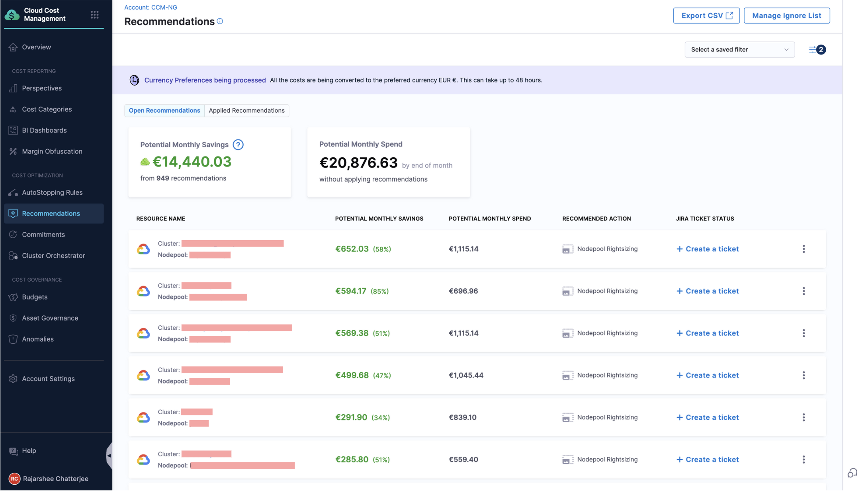The image size is (868, 493).
Task: Open the module switcher grid icon
Action: point(94,15)
